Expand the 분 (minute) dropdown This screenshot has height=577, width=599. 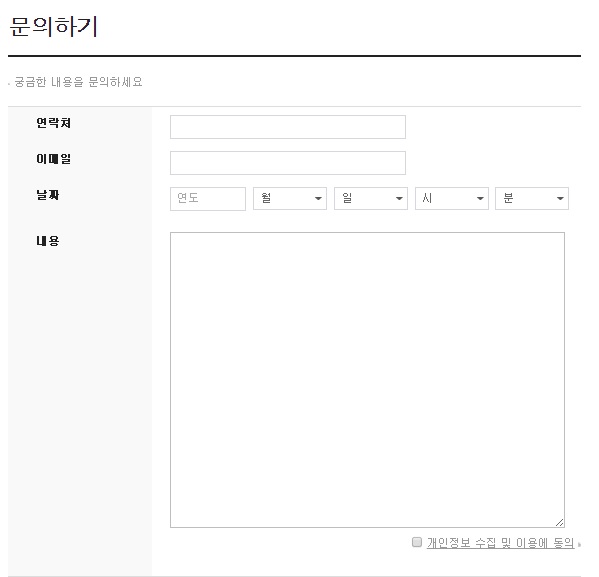pos(532,198)
